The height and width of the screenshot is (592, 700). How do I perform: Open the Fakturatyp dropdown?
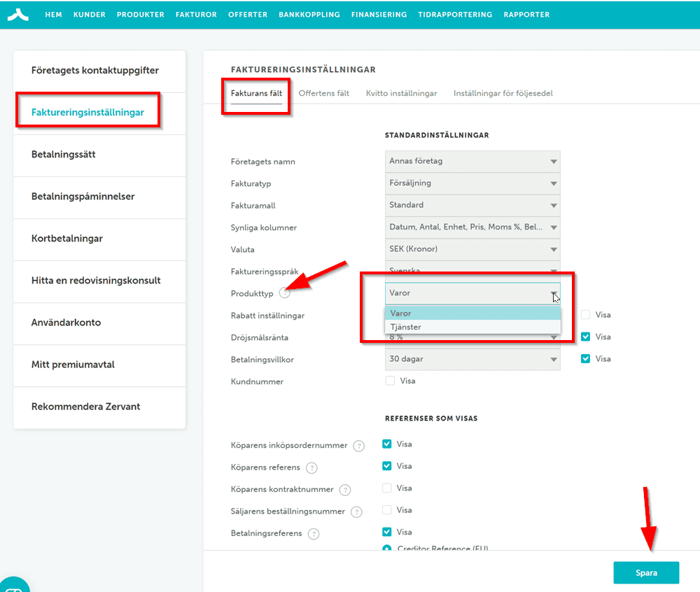pos(473,183)
